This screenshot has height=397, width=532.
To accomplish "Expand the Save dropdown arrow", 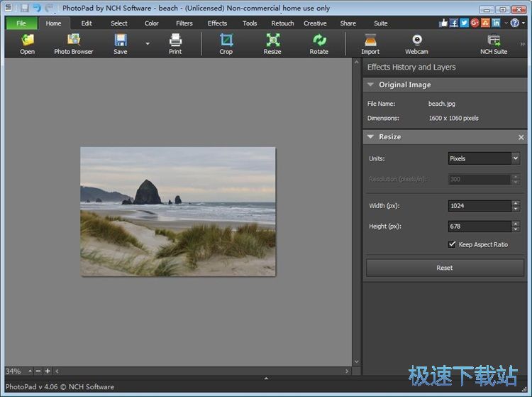I will coord(148,43).
